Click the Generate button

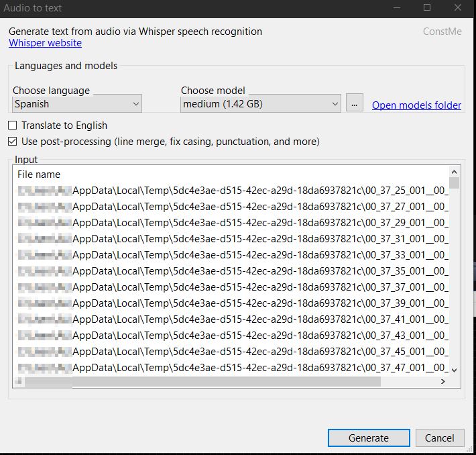point(369,438)
